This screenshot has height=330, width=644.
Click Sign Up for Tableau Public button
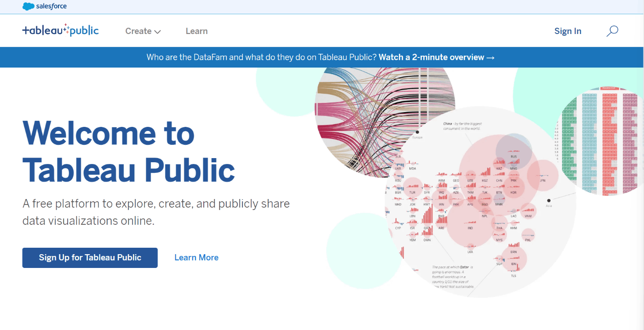pos(90,258)
